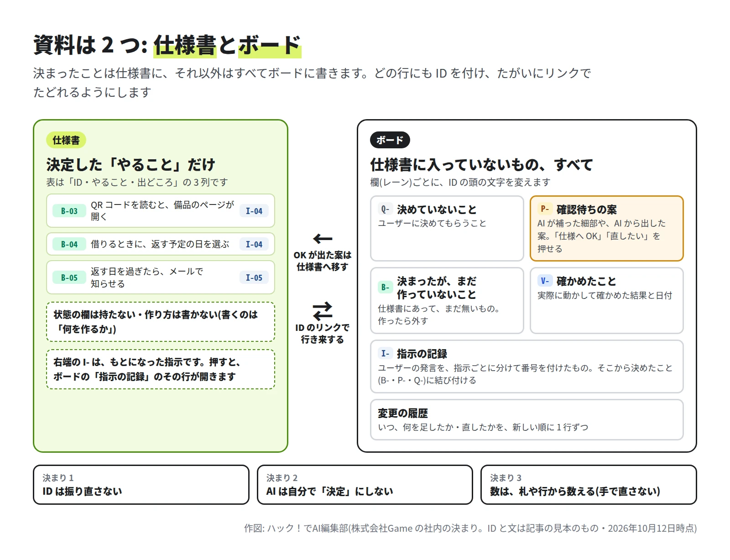The image size is (730, 560).
Task: Select the 変更の履歴 heading
Action: pyautogui.click(x=402, y=413)
